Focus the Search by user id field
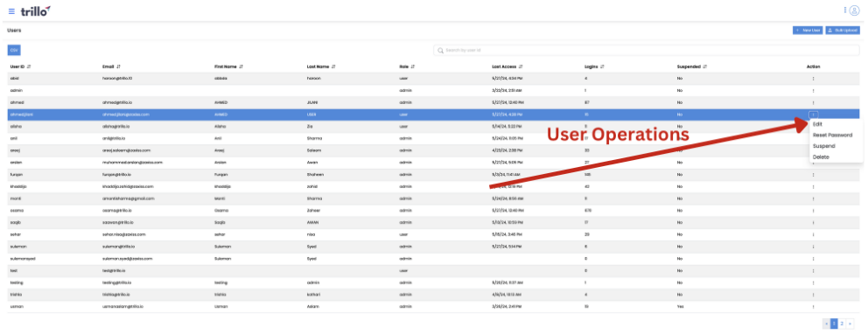Viewport: 868px width, 334px height. pyautogui.click(x=646, y=51)
